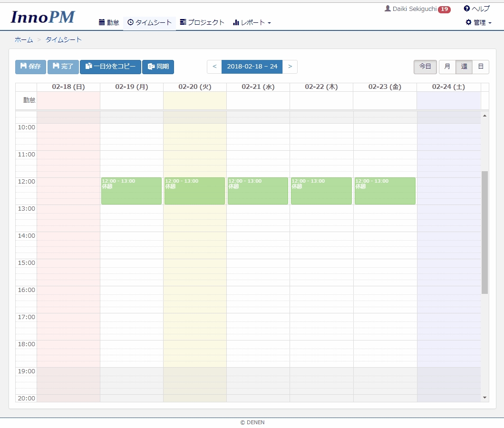Click 一日分をコピー copy button
The height and width of the screenshot is (428, 504).
[110, 67]
